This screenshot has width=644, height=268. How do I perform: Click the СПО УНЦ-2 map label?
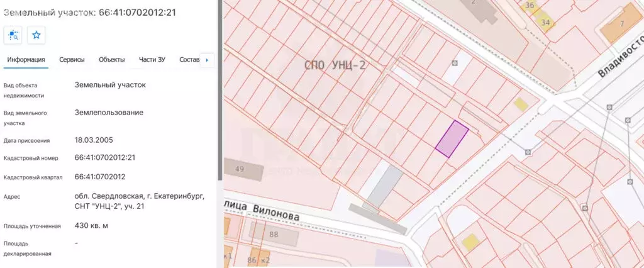tap(335, 65)
